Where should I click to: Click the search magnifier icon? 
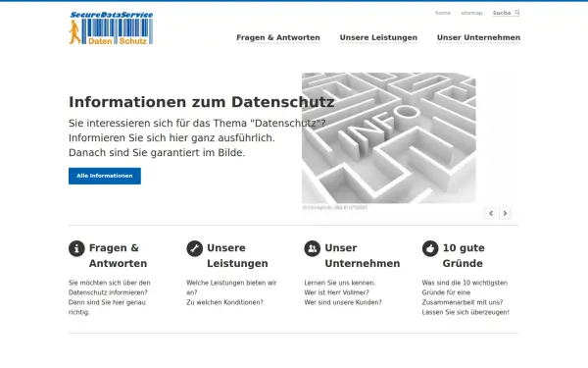click(517, 13)
